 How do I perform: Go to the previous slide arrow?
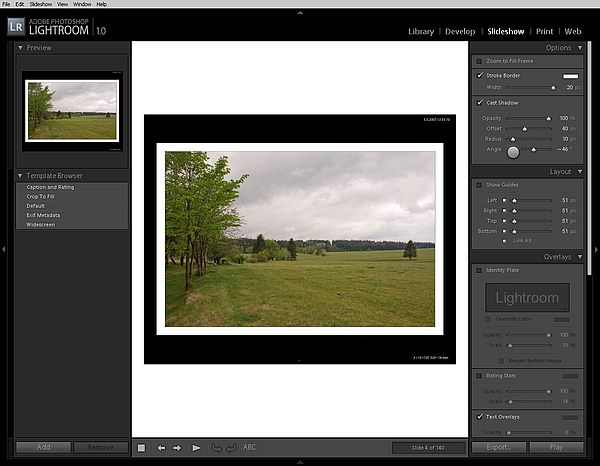(x=161, y=448)
